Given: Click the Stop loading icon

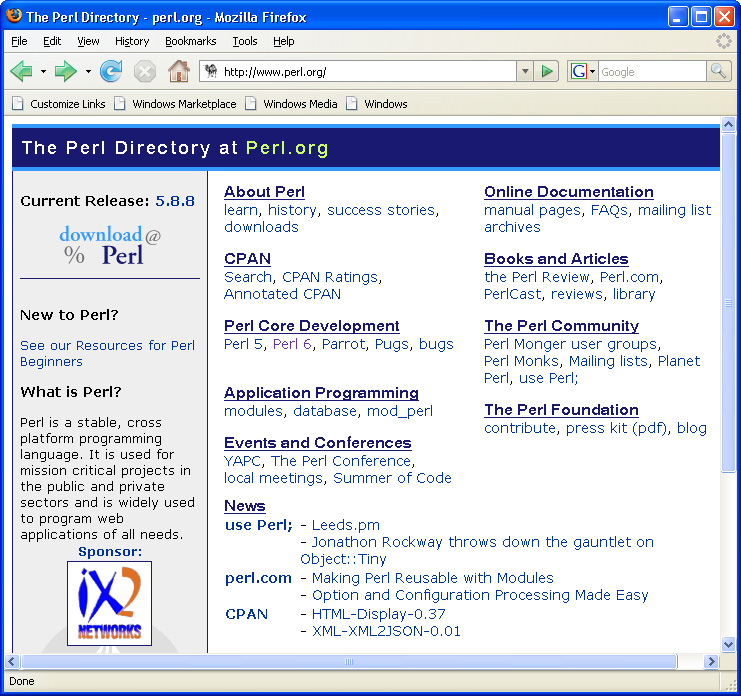Looking at the screenshot, I should 145,72.
